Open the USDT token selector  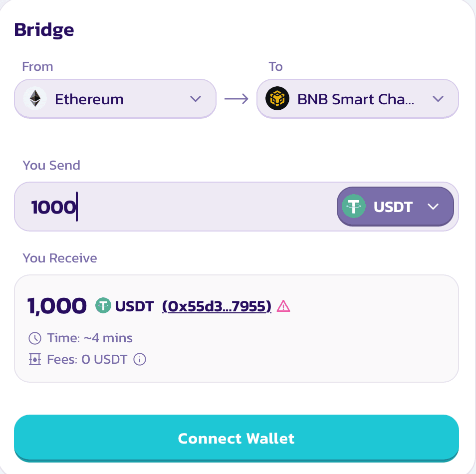point(395,207)
